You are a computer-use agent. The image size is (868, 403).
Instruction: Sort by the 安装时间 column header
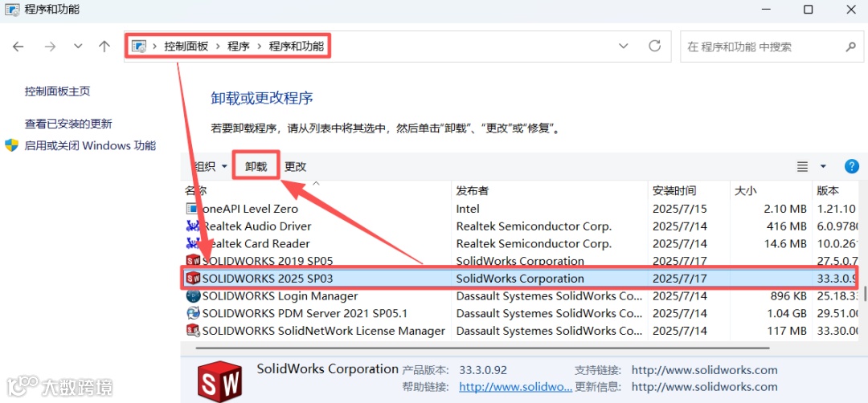[674, 191]
